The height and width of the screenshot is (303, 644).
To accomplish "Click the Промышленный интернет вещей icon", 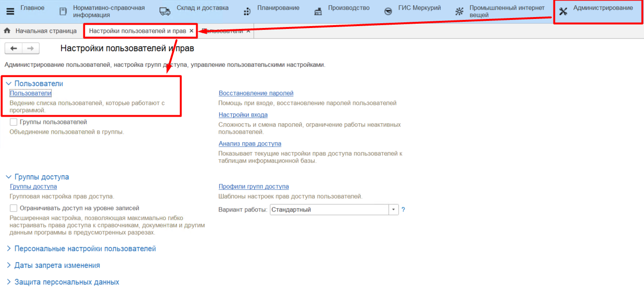I will (x=459, y=11).
